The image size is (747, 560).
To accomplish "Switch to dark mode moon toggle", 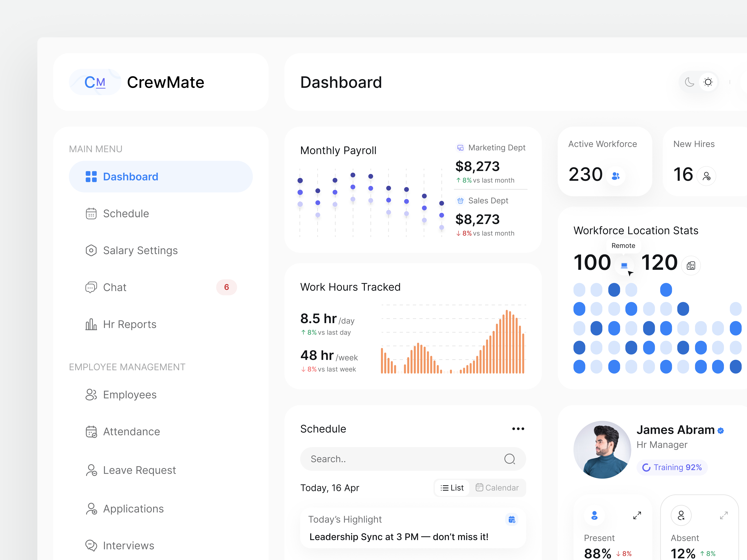I will tap(689, 82).
